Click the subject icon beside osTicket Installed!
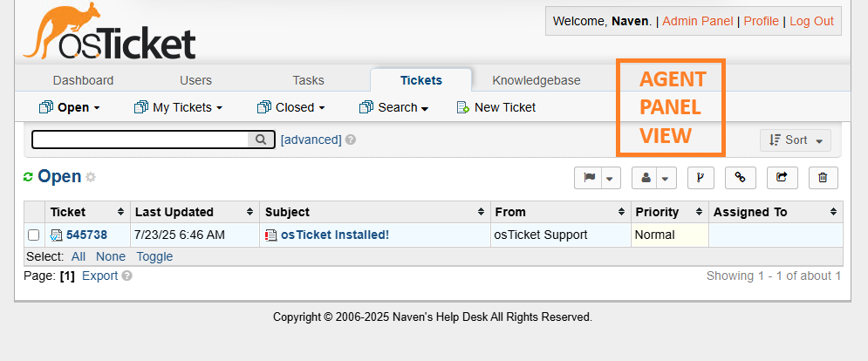 tap(270, 235)
